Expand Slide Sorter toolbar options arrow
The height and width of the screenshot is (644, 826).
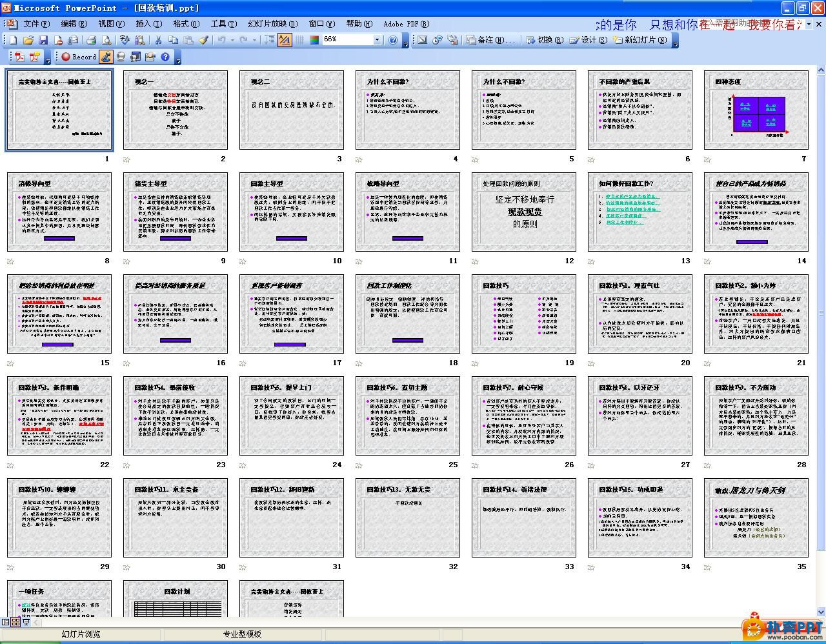(675, 41)
